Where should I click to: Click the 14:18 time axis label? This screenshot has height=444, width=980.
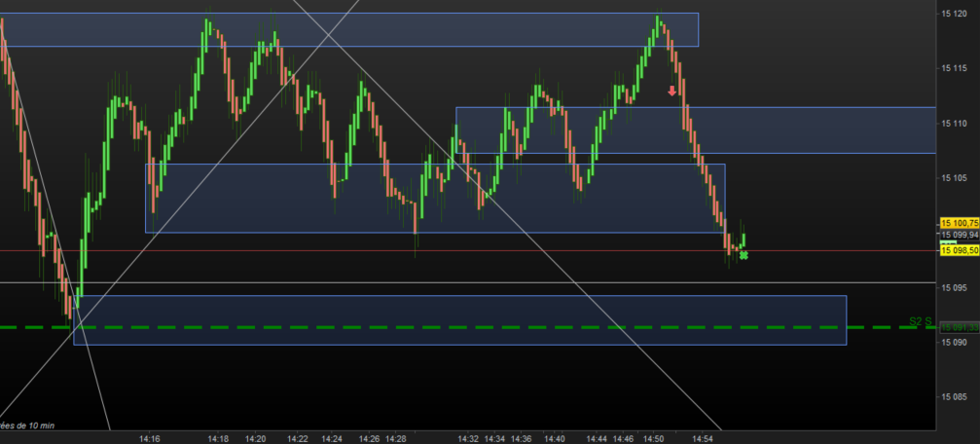tap(218, 439)
